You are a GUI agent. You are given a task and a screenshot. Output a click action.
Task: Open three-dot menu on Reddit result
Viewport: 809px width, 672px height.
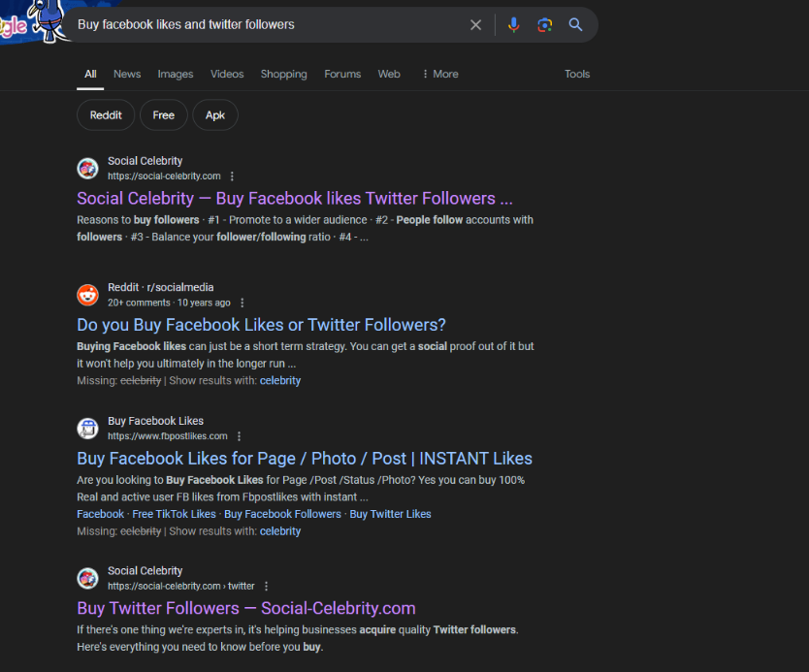coord(242,303)
